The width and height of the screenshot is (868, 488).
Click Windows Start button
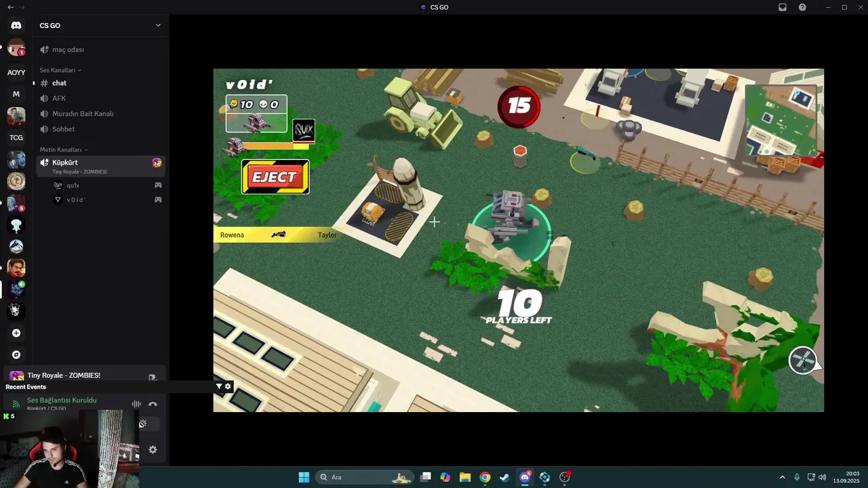pos(304,477)
